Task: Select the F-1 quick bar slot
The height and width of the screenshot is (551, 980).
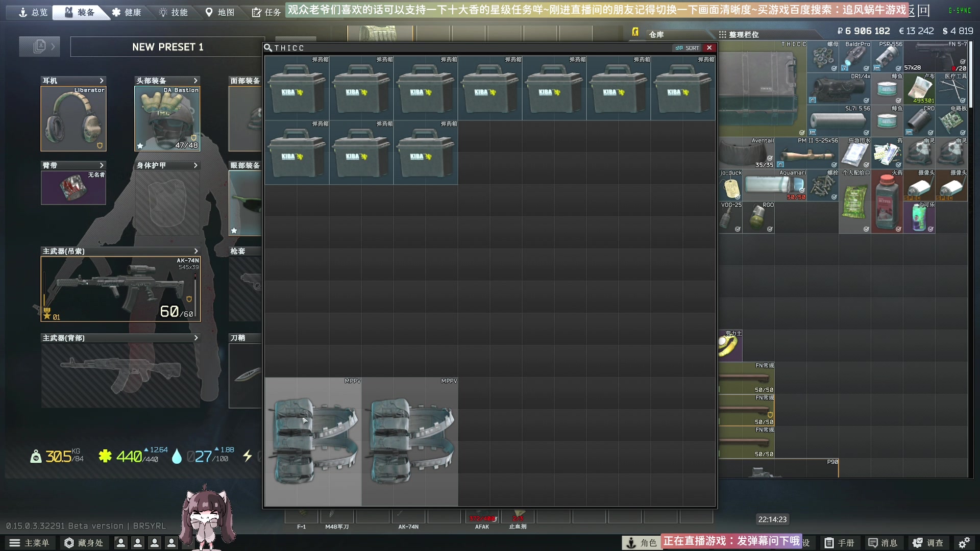Action: [x=302, y=520]
